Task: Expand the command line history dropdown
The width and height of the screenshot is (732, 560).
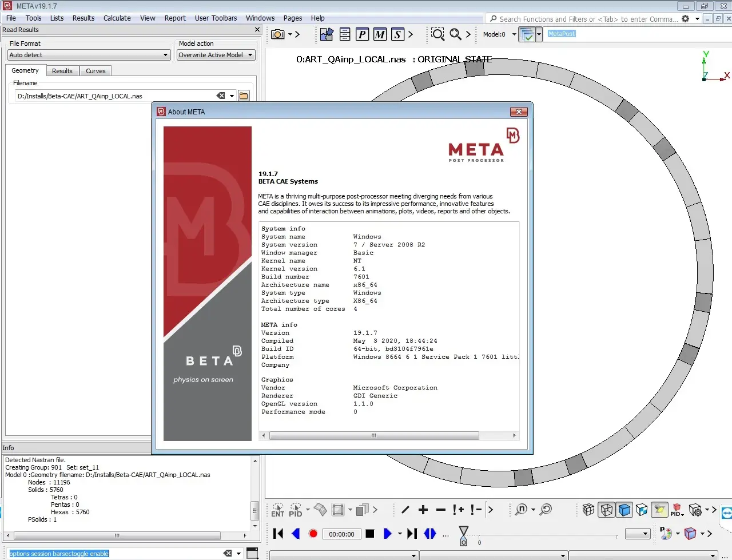Action: pos(238,554)
